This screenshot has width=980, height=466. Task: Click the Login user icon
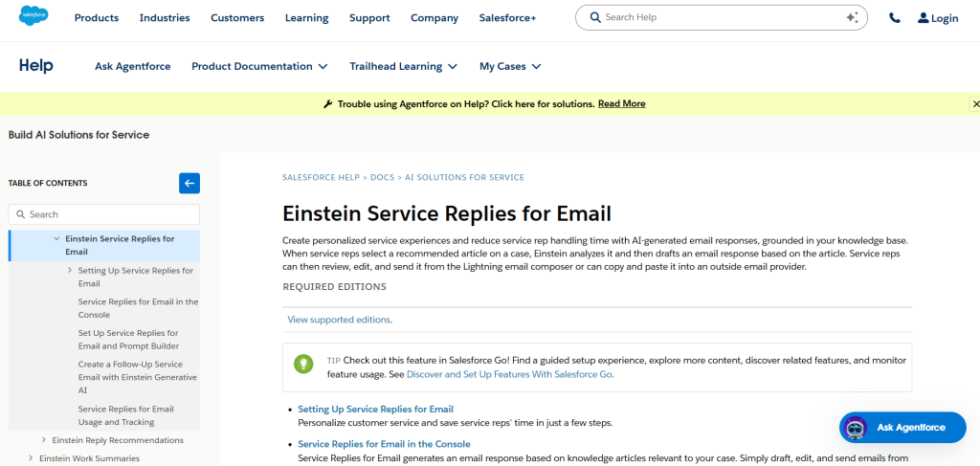coord(923,18)
